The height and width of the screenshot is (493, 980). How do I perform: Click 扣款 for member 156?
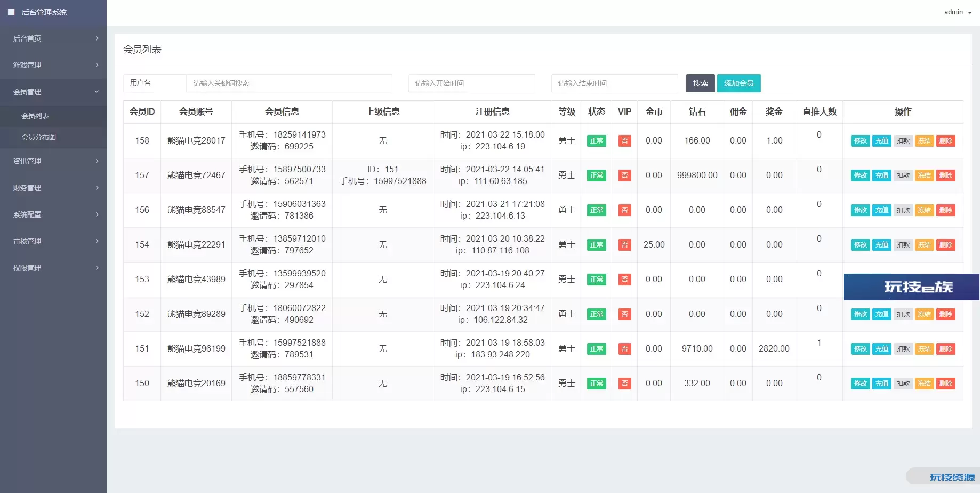point(903,210)
